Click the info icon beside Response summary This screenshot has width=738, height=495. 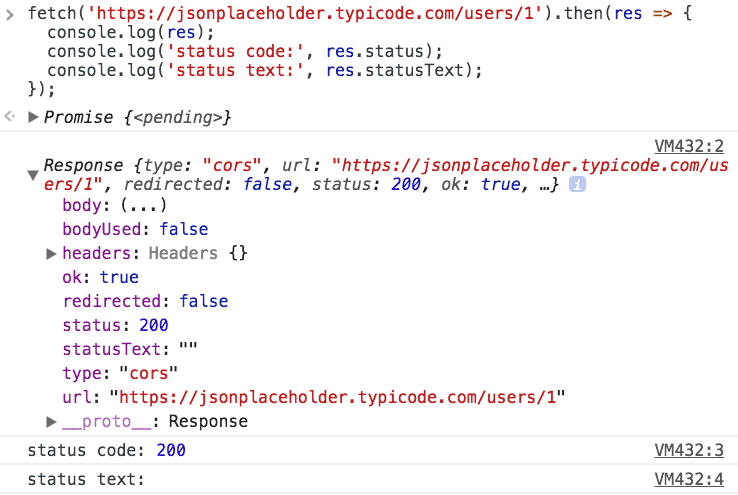point(577,185)
